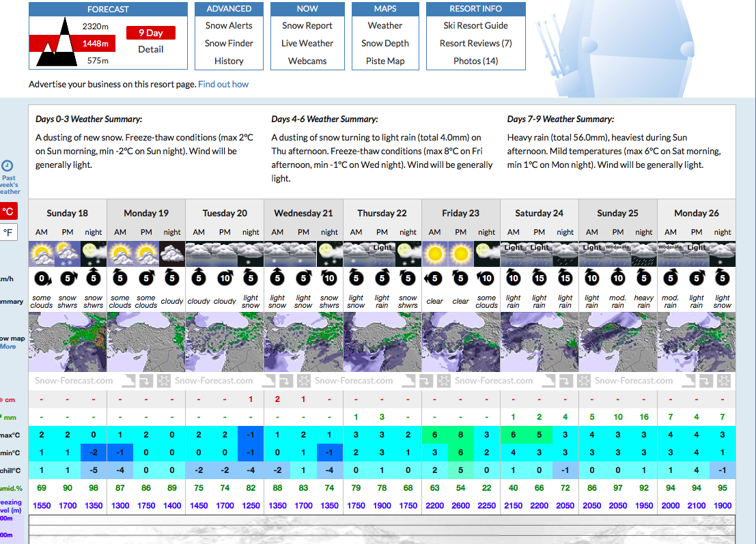Open the Sunday 25 snow map thumbnail
Viewport: 756px width, 544px height.
(618, 342)
